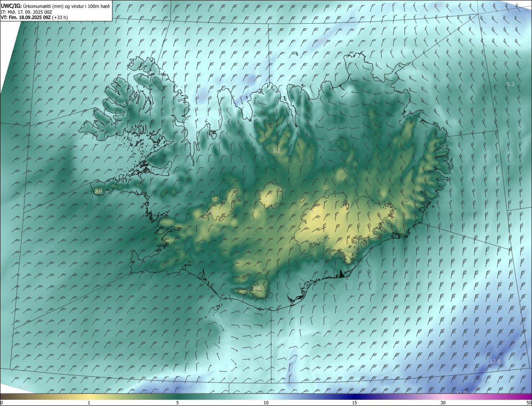Select the valid time line 'VT: Fim. 18.09.2025 09Z (+33 h)'
Viewport: 532px width, 406px height.
coord(34,17)
